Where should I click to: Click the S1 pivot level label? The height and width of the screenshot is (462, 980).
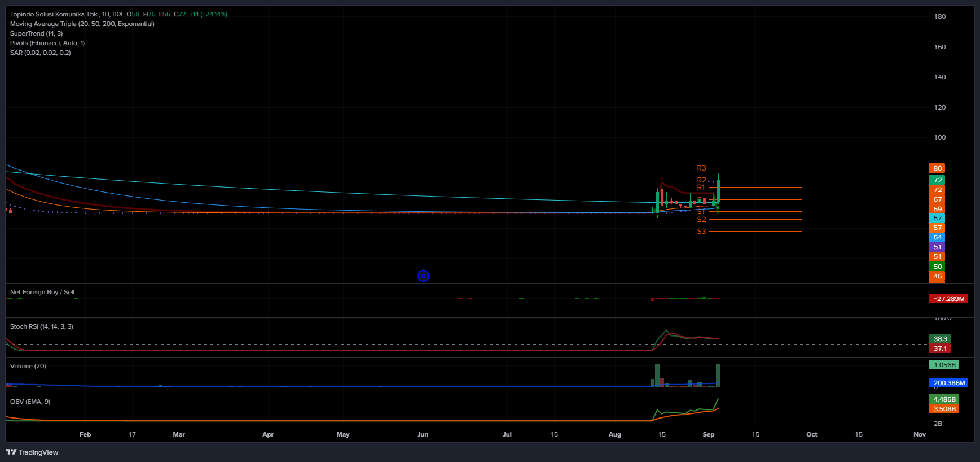701,212
